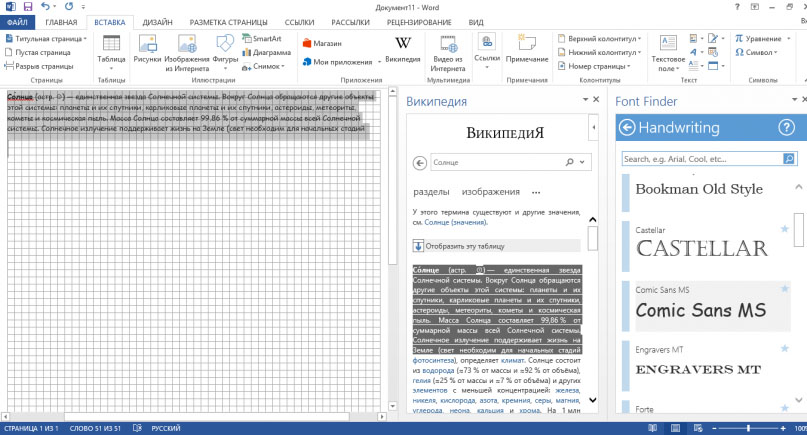The height and width of the screenshot is (435, 807).
Task: Launch the Википедия app from ribbon
Action: pyautogui.click(x=402, y=50)
